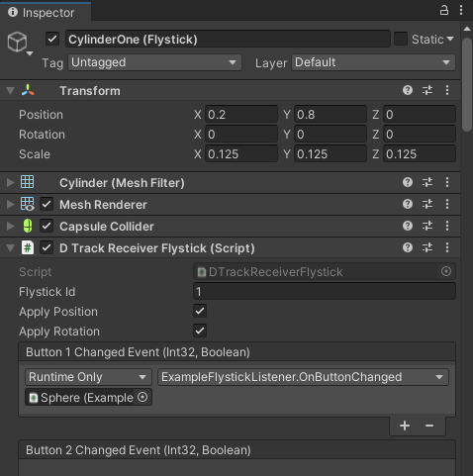This screenshot has height=476, width=473.
Task: Click Position Y field
Action: 331,115
